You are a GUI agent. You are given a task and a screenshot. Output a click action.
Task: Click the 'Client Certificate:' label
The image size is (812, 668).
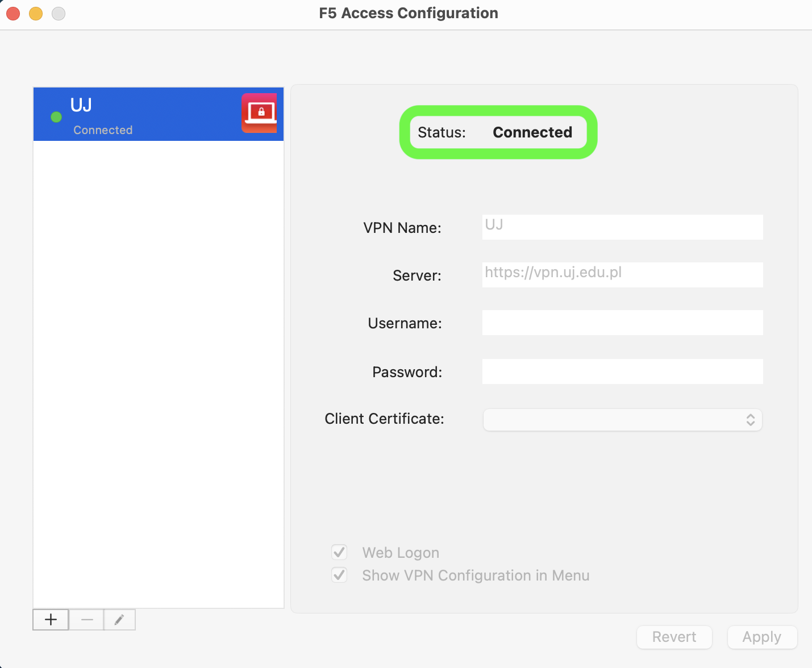[x=384, y=419]
